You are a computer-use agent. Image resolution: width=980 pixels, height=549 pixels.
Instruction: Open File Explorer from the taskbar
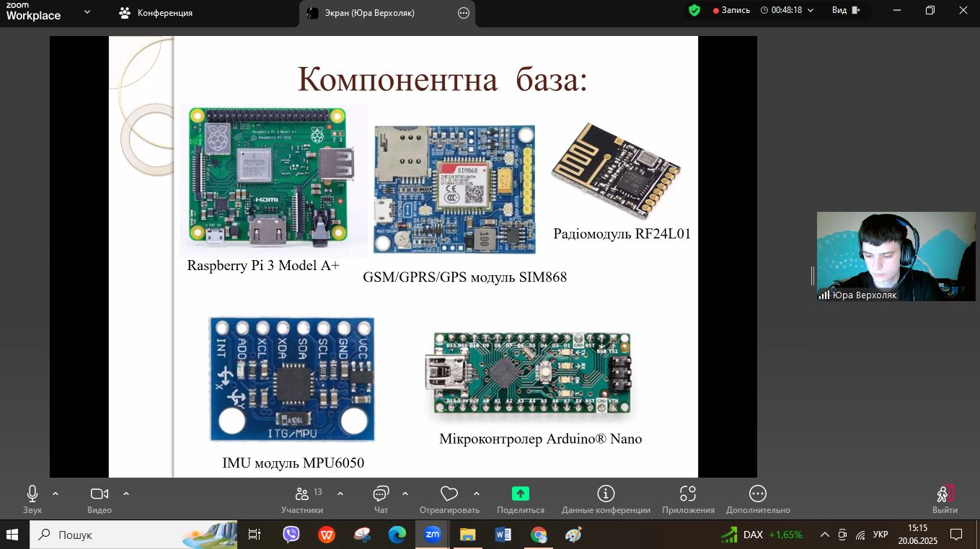[x=468, y=535]
